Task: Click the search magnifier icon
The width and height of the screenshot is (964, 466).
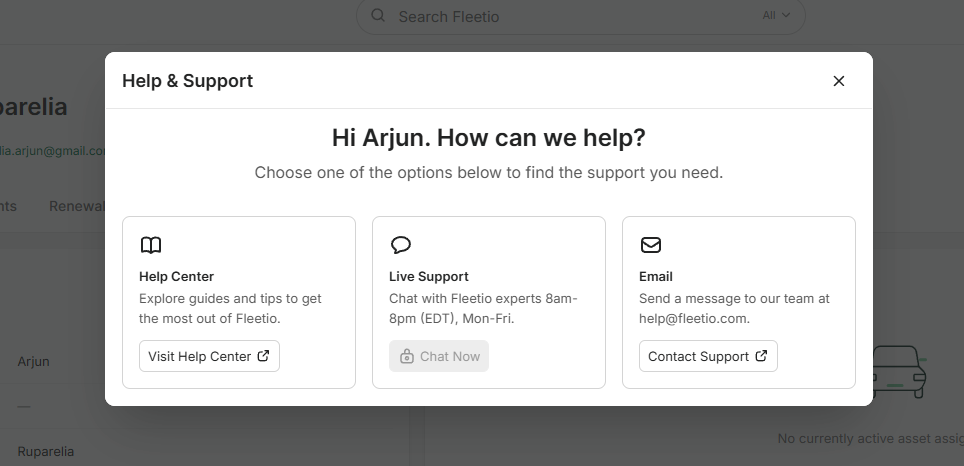Action: click(378, 16)
